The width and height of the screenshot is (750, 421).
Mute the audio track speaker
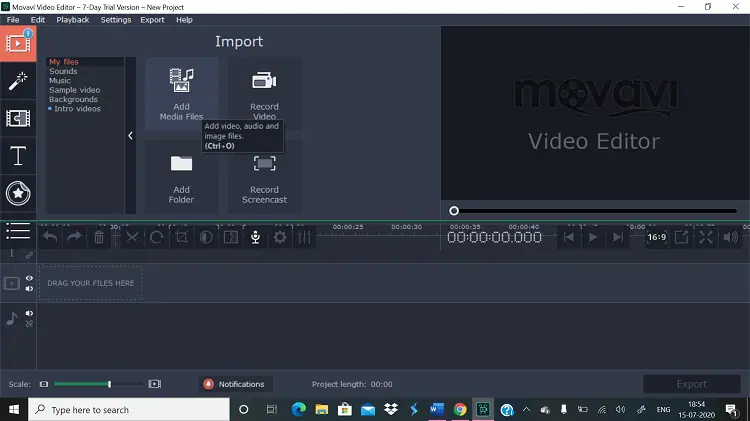point(29,313)
